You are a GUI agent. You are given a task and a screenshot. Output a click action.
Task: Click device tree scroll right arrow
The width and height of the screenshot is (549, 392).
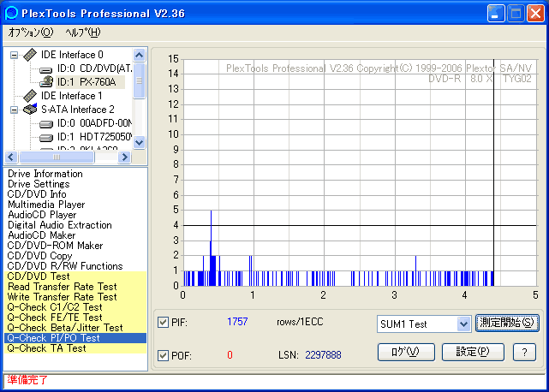(124, 157)
